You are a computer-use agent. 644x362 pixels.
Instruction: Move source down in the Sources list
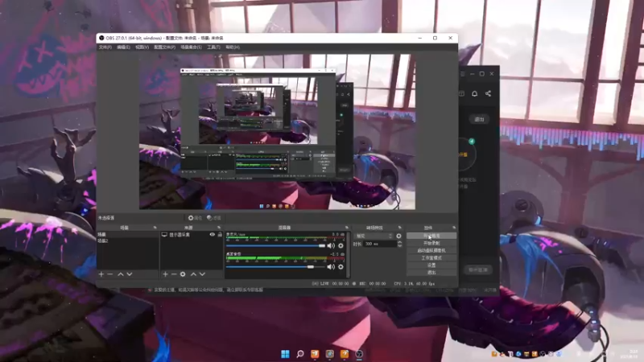pyautogui.click(x=202, y=274)
